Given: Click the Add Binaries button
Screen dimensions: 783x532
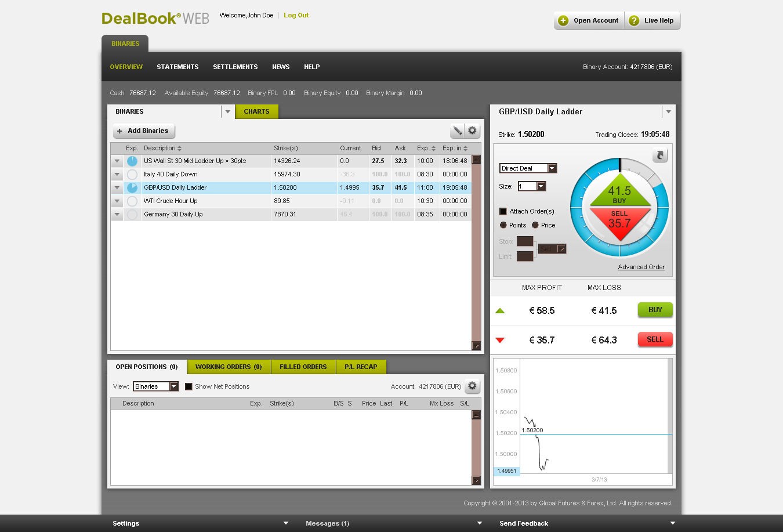Looking at the screenshot, I should click(144, 131).
